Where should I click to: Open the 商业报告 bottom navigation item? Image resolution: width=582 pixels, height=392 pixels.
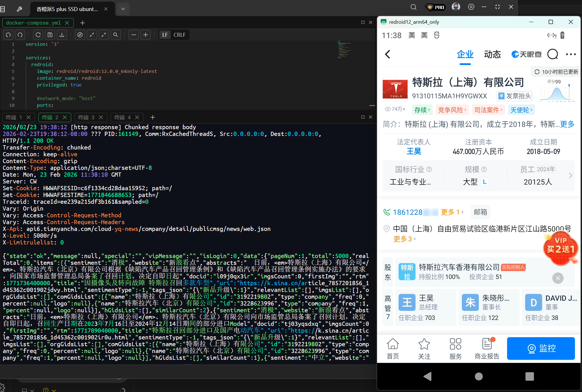(x=487, y=349)
